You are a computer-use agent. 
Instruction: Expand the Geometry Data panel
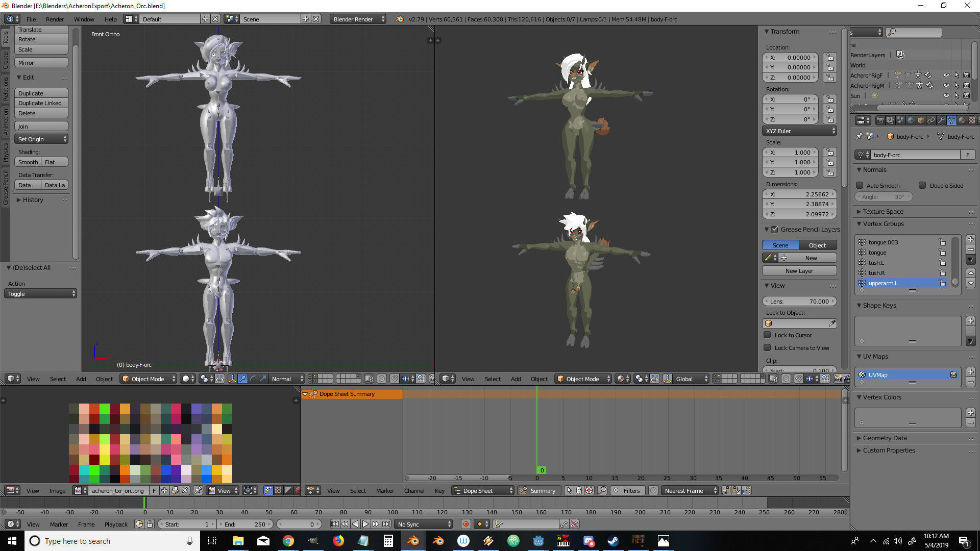click(x=885, y=438)
